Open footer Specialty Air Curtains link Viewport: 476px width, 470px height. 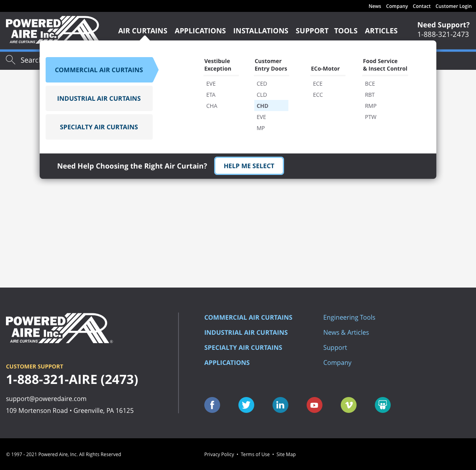[243, 347]
